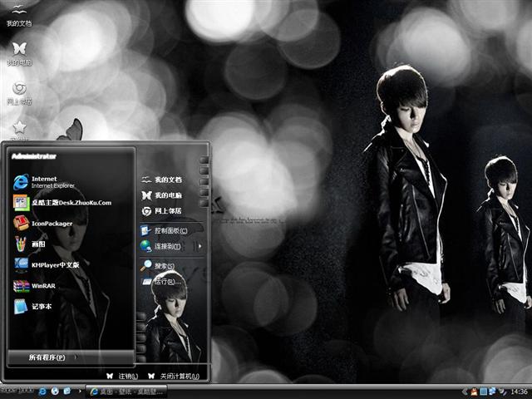Click 注销(L) log off button
Image resolution: width=532 pixels, height=399 pixels.
click(122, 376)
